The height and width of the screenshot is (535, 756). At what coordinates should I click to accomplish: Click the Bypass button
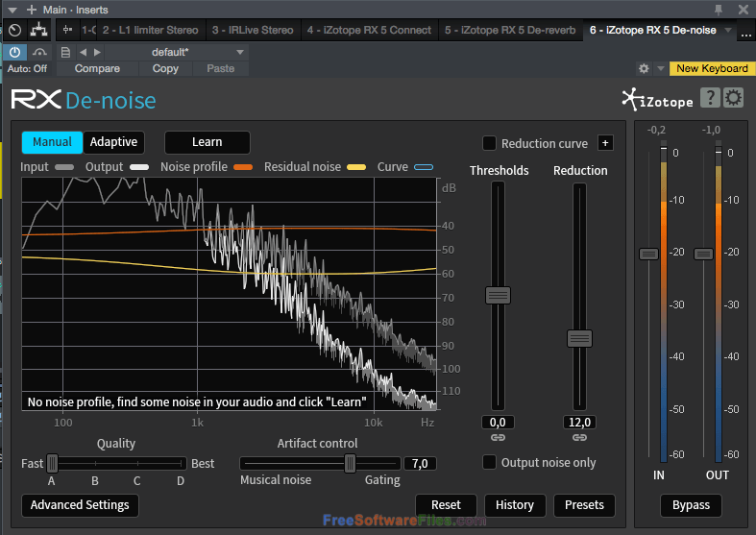tap(691, 505)
